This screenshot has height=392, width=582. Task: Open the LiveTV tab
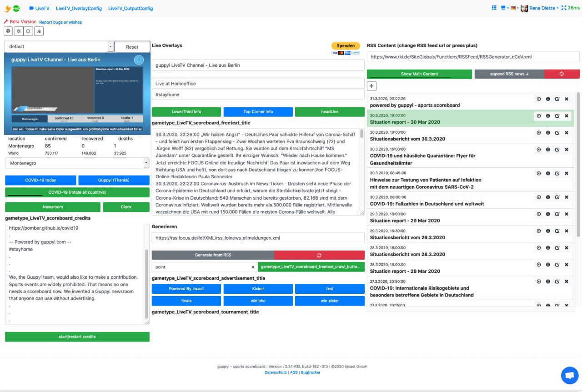pos(39,8)
